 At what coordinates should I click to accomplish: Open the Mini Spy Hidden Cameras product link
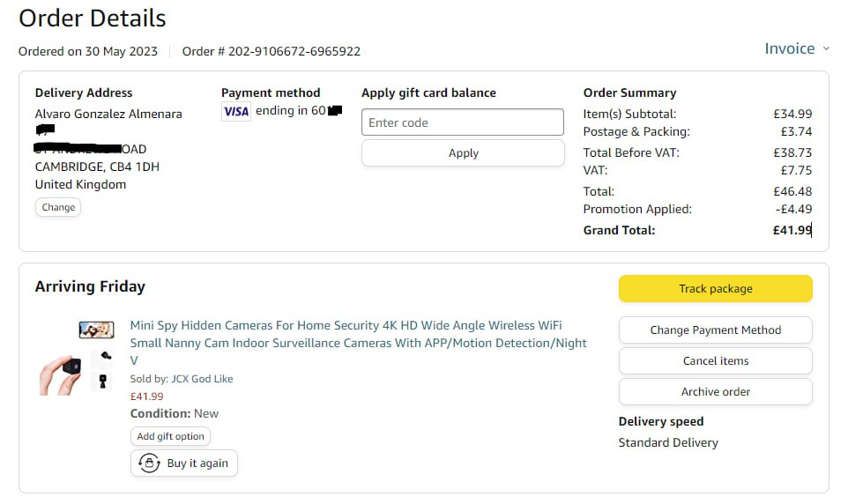358,334
